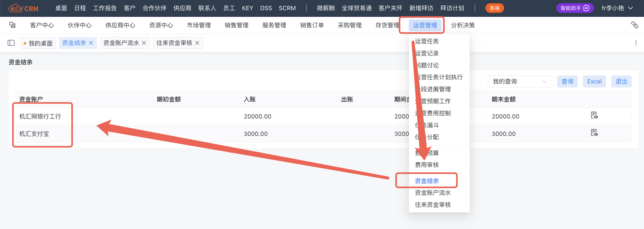Viewport: 644px width, 229px height.
Task: Export with the Excel button
Action: (594, 81)
